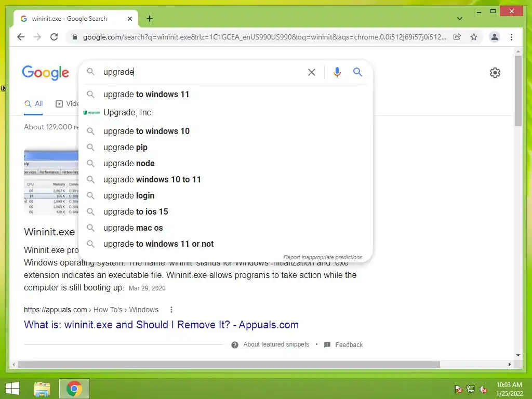Click the scroll-down arrow on vertical scrollbar
Viewport: 532px width, 399px height.
518,355
